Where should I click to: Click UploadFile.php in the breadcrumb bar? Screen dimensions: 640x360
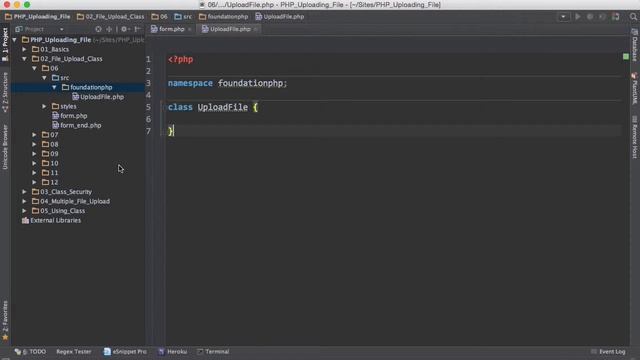tap(280, 17)
